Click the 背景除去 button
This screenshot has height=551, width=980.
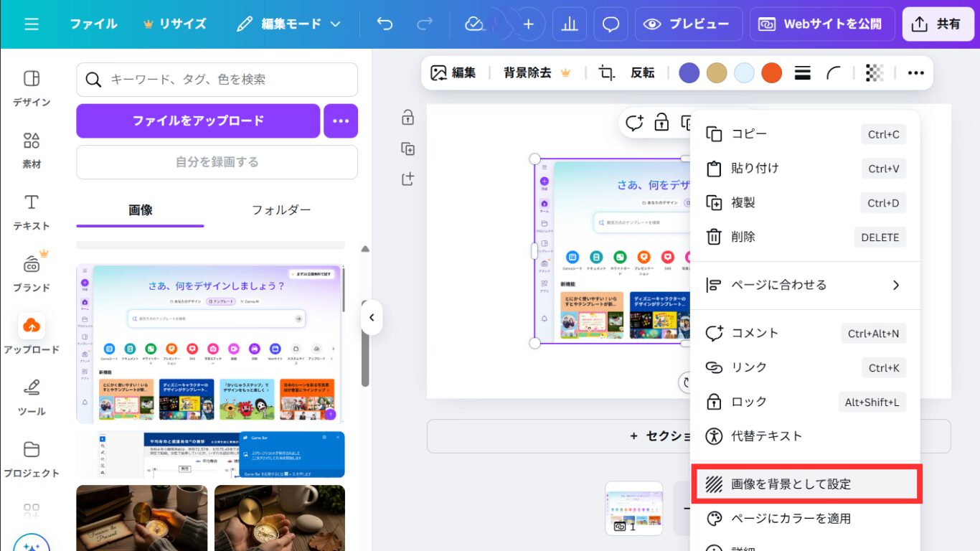(537, 72)
